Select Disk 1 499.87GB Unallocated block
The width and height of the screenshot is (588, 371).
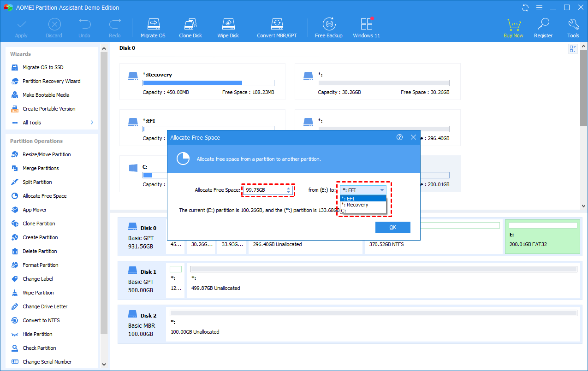coord(383,280)
